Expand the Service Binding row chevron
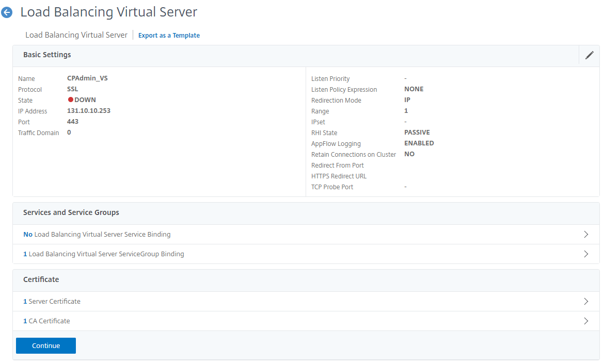Viewport: 604px width, 364px height. pyautogui.click(x=586, y=235)
